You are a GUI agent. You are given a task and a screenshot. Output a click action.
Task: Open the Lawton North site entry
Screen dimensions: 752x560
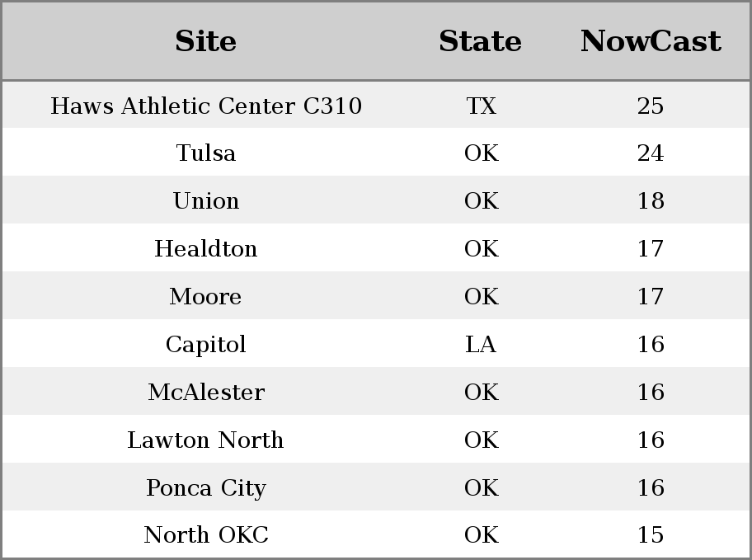point(206,440)
